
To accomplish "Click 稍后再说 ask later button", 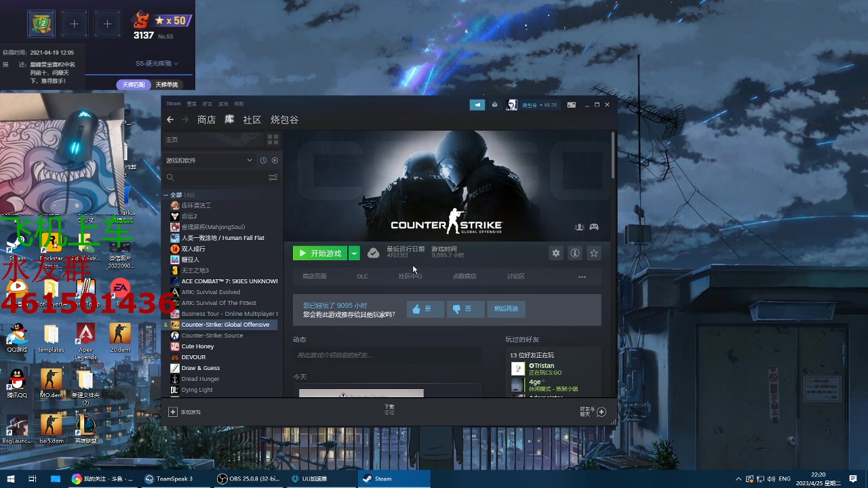I will coord(506,309).
